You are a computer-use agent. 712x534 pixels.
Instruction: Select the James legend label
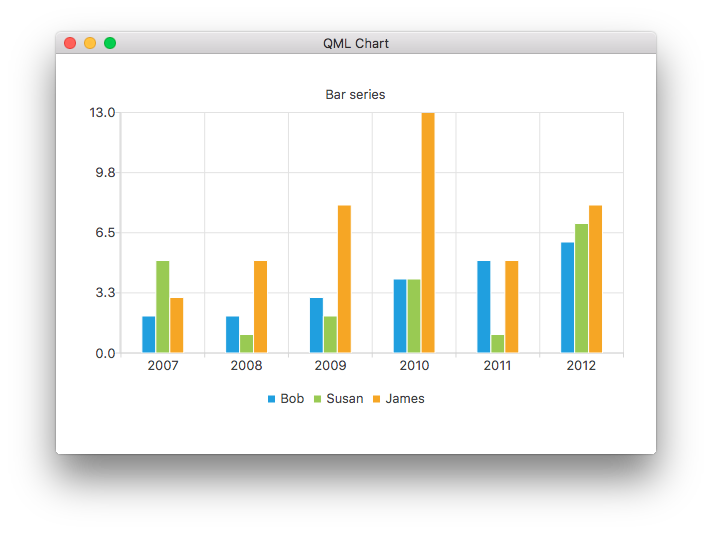pos(405,399)
